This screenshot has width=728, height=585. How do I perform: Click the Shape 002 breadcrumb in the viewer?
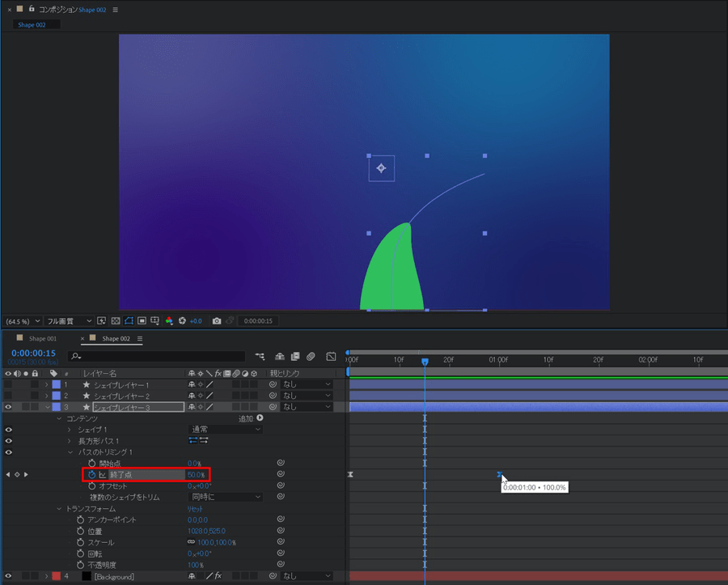[32, 24]
